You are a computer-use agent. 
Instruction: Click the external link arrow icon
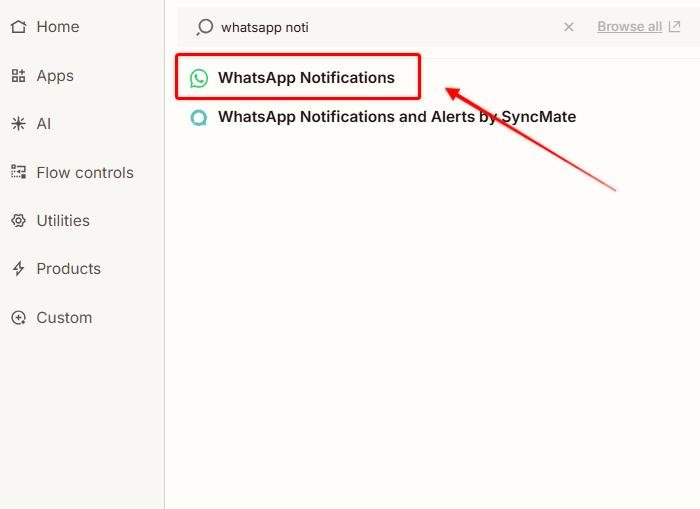(674, 27)
